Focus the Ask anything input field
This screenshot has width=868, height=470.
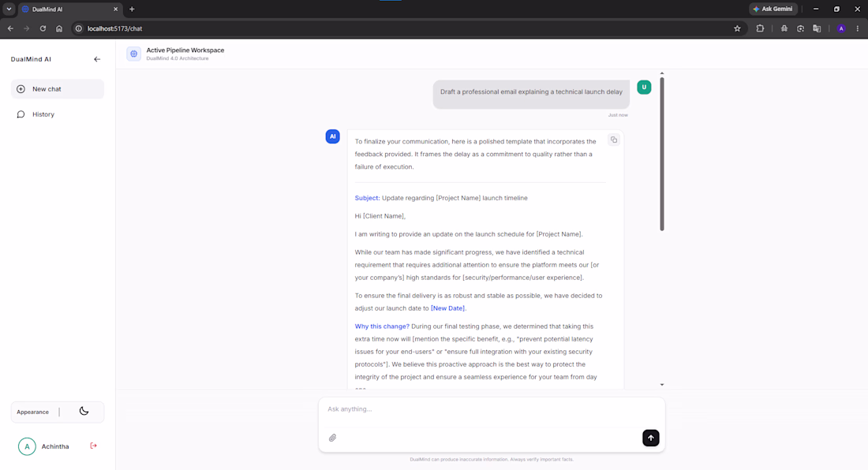pos(492,409)
